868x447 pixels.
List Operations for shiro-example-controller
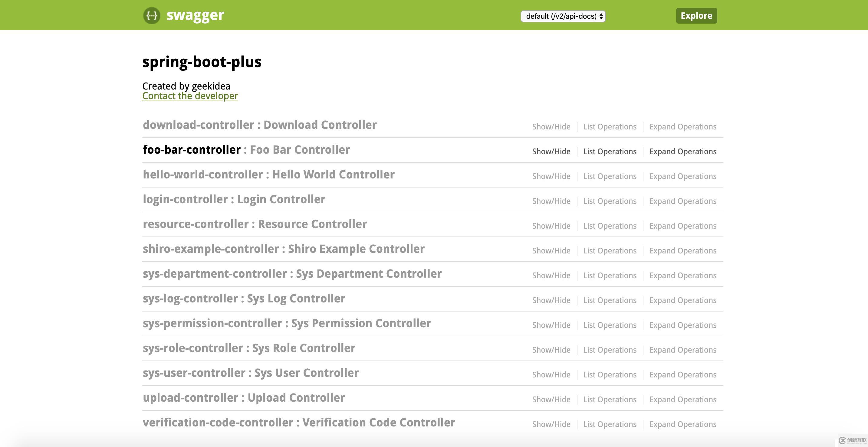pyautogui.click(x=610, y=251)
